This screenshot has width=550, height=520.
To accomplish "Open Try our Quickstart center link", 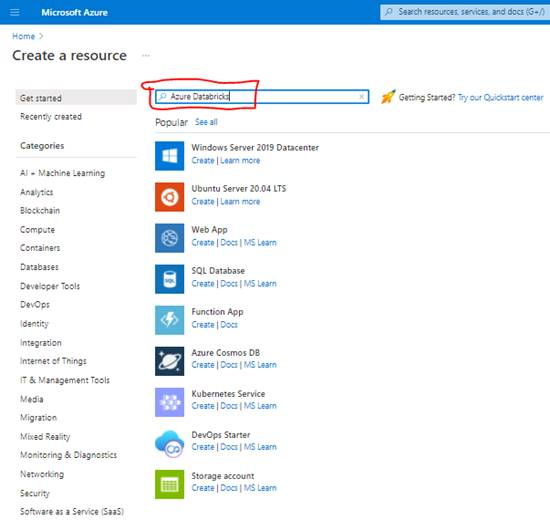I will 501,97.
